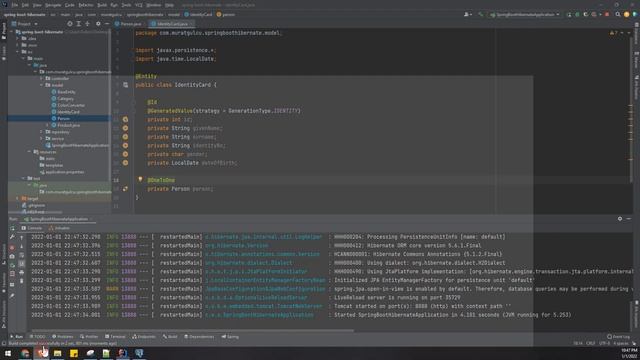Expand the .mvn folder
This screenshot has width=640, height=360.
(18, 45)
